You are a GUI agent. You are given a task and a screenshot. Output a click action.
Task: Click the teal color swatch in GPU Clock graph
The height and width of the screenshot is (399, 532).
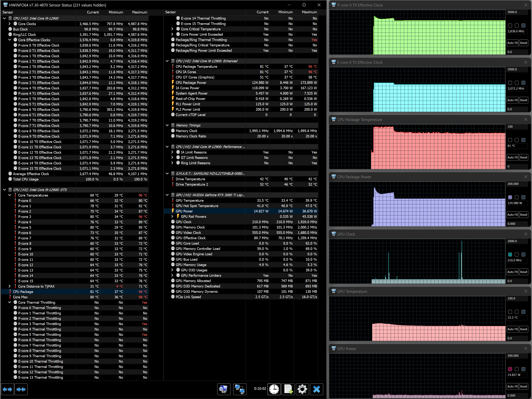510,254
